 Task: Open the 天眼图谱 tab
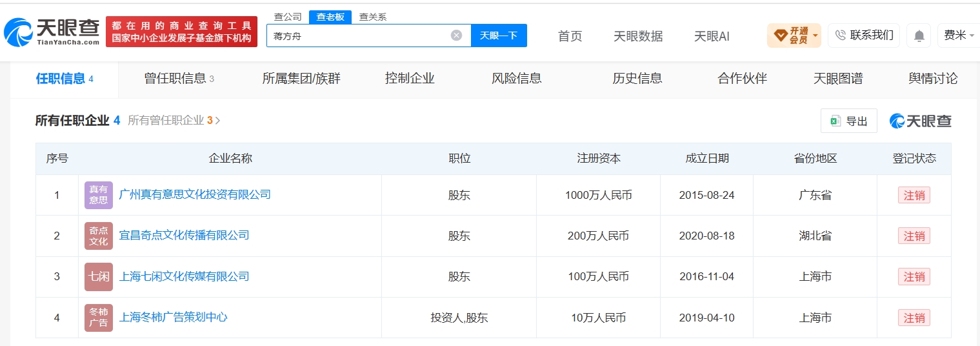838,79
